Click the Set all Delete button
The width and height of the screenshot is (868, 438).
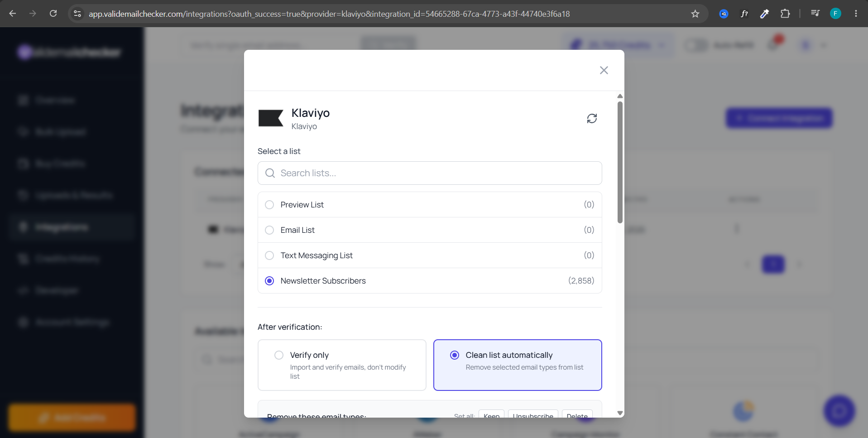point(577,414)
